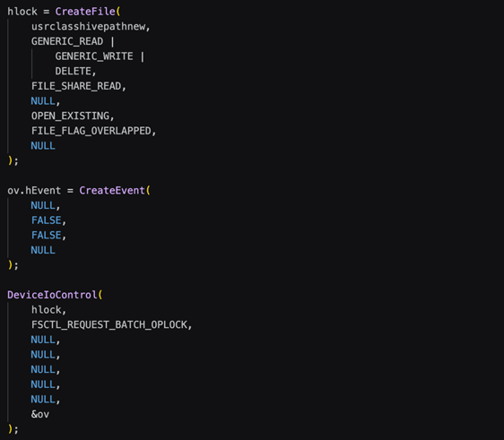Place cursor on GENERIC_READ flag
The height and width of the screenshot is (440, 504).
click(x=67, y=41)
